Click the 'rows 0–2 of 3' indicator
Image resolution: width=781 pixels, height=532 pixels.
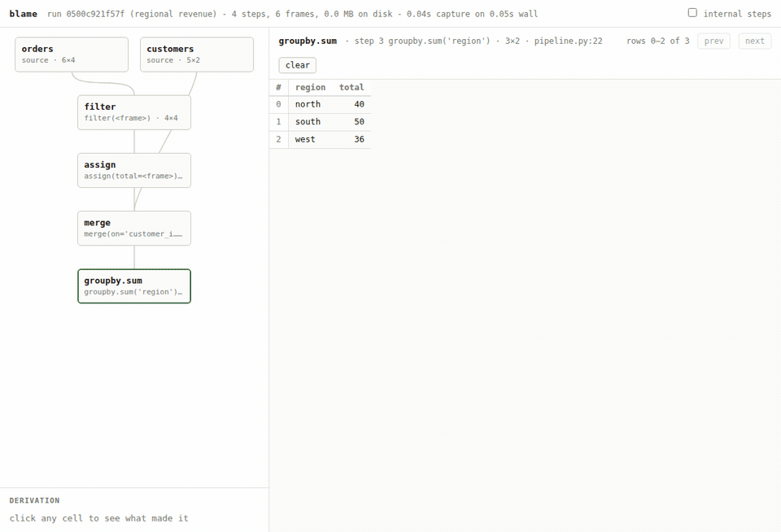point(658,41)
